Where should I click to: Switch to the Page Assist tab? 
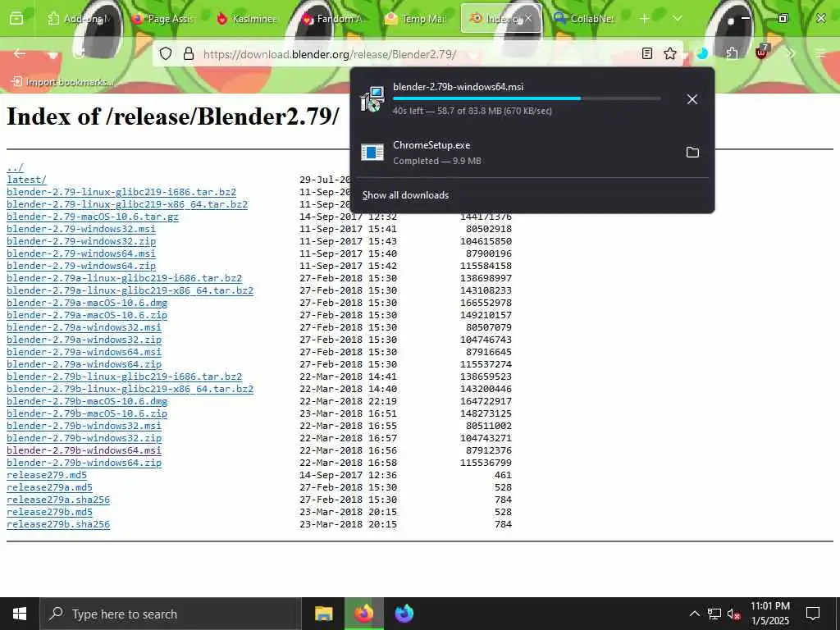coord(162,19)
